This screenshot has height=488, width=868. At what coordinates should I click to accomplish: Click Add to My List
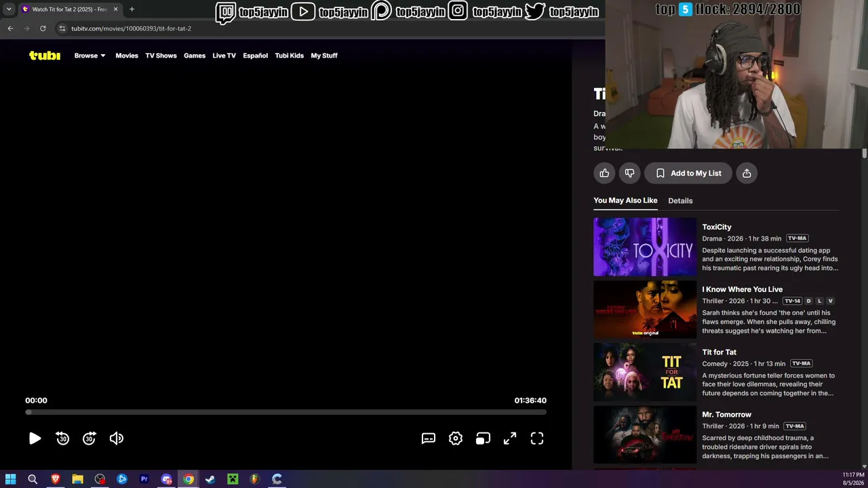[x=688, y=173]
